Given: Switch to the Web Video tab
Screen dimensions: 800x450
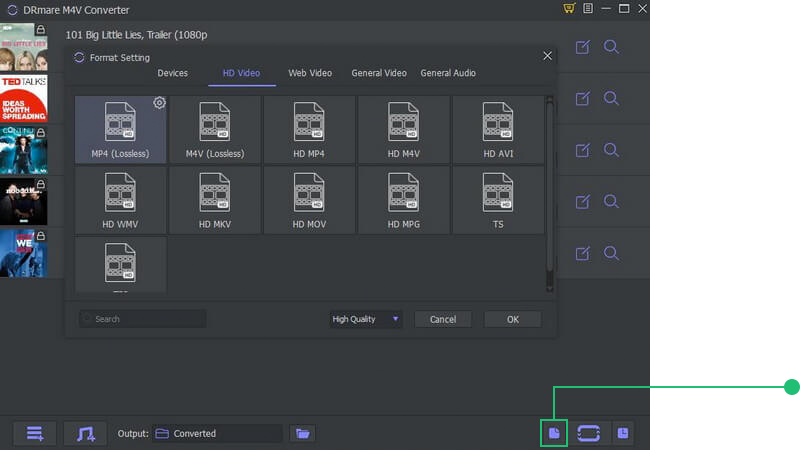Looking at the screenshot, I should (310, 73).
